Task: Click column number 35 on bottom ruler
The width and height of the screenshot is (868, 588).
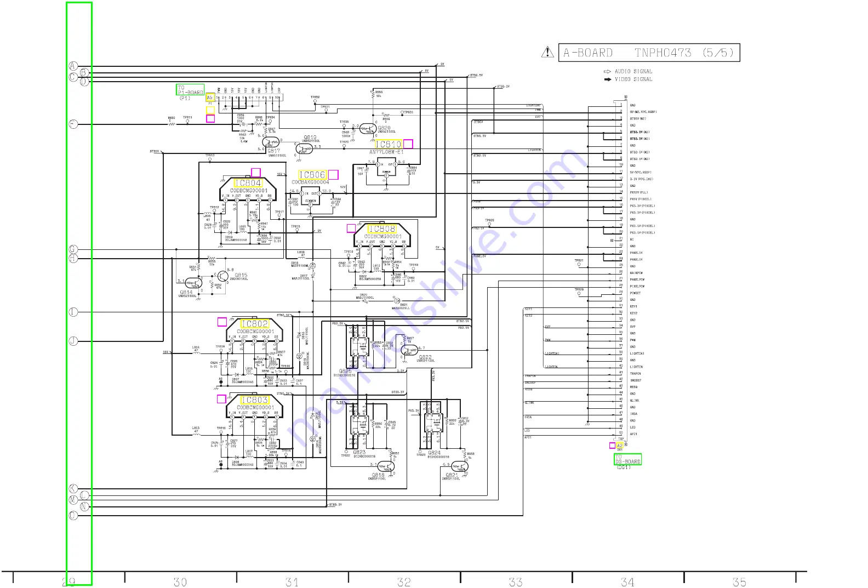Action: pyautogui.click(x=739, y=582)
